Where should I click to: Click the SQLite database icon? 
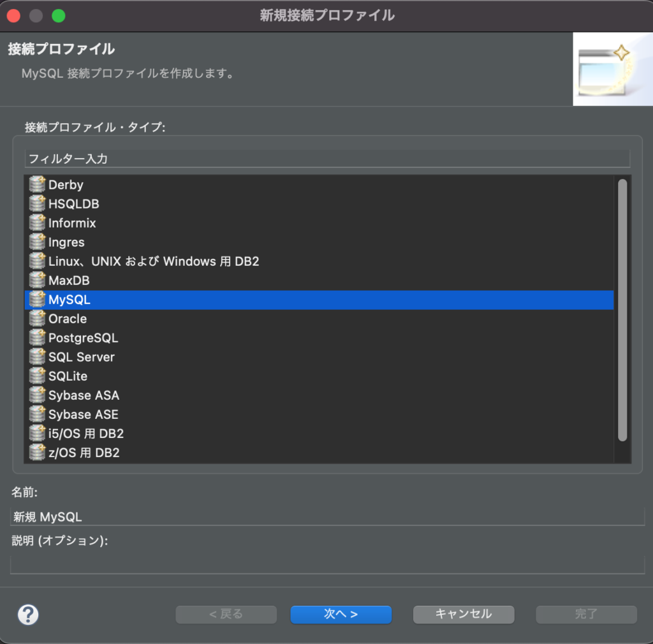(37, 376)
